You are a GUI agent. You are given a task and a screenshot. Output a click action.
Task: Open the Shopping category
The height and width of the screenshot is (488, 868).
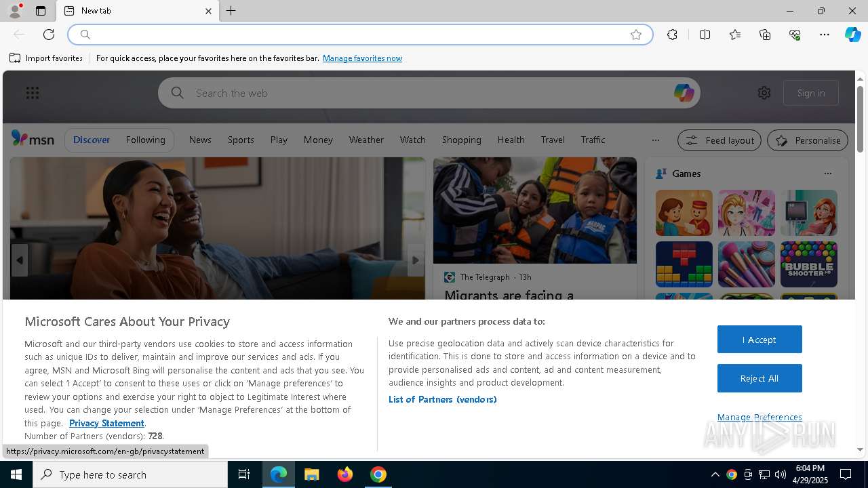[461, 140]
